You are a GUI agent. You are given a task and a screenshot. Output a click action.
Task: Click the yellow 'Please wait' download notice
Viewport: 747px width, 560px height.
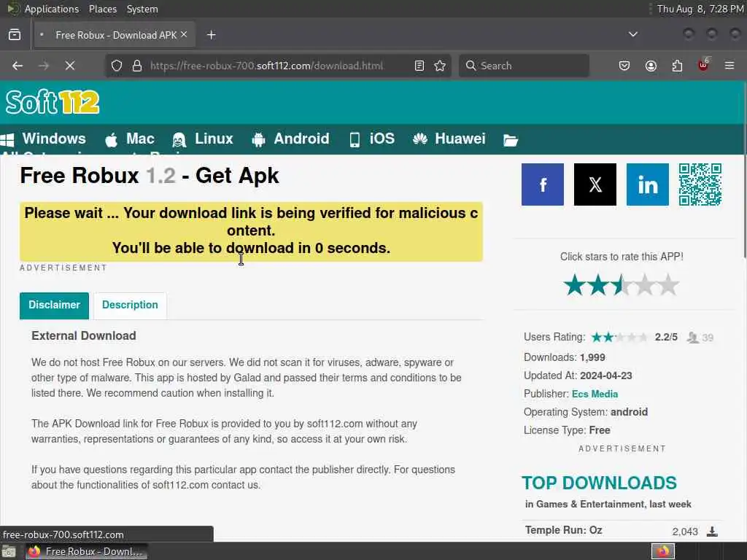click(x=251, y=231)
